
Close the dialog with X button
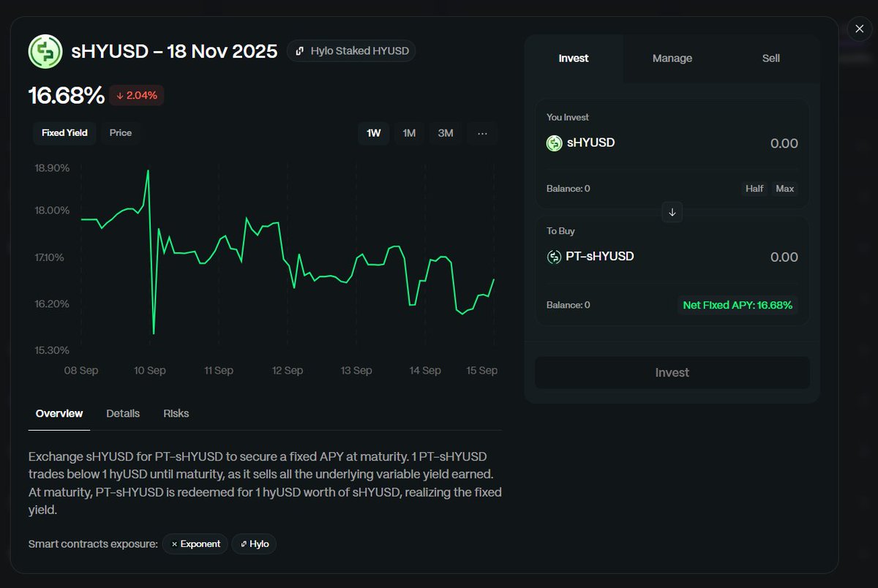pos(859,29)
